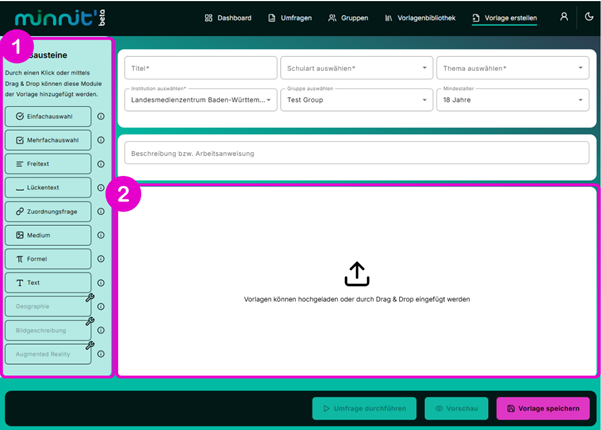The height and width of the screenshot is (430, 601).
Task: Focus Beschreibung bzw. Arbeitsanweisung field
Action: click(x=357, y=153)
